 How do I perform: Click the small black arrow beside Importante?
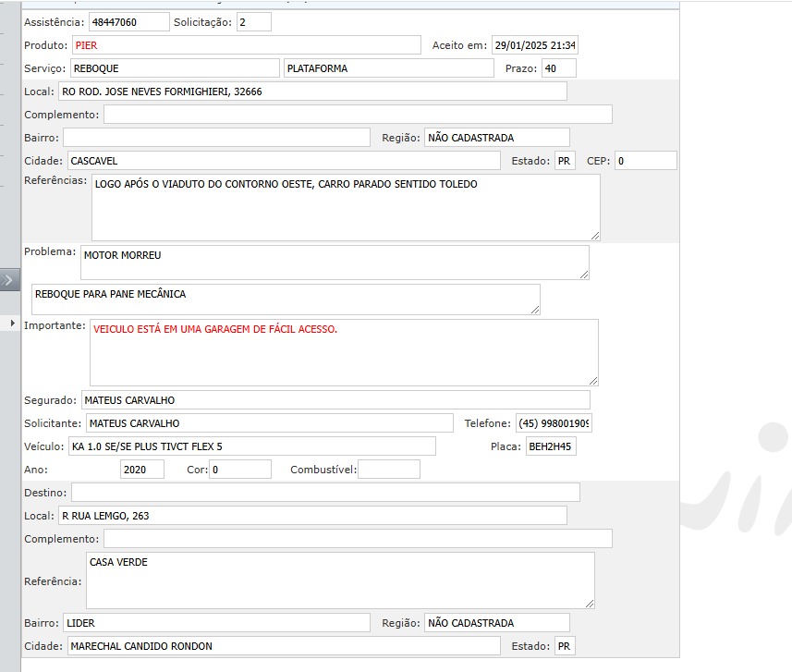pos(13,323)
